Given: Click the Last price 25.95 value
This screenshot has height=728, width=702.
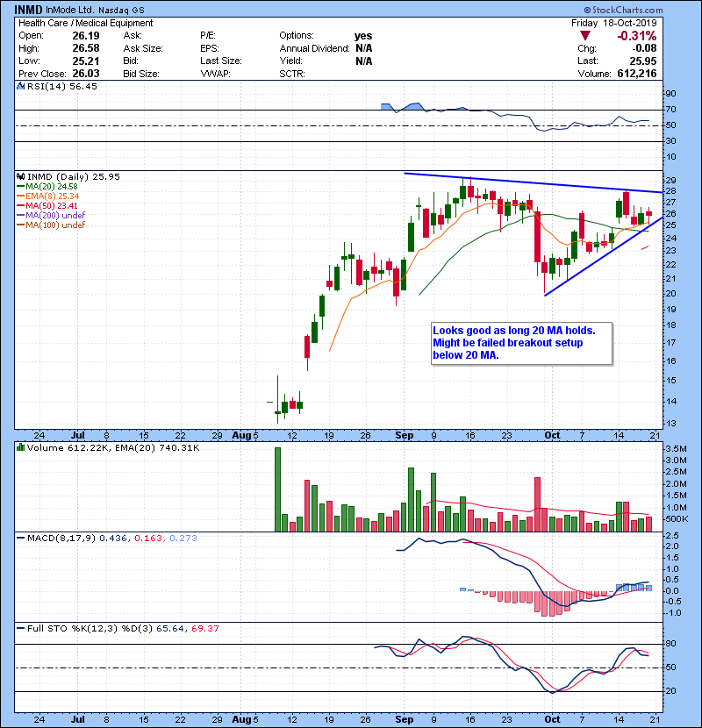Looking at the screenshot, I should coord(643,61).
